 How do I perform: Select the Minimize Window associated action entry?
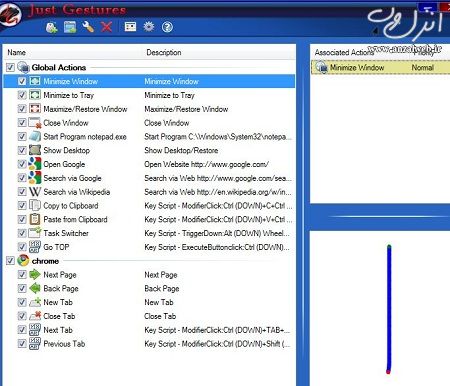380,67
